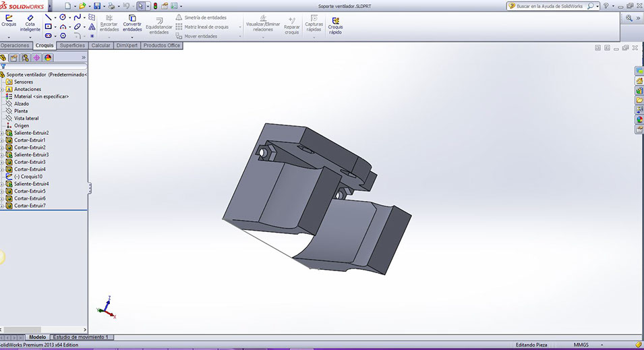Switch to the Productos Office tab
The image size is (644, 350).
tap(162, 46)
